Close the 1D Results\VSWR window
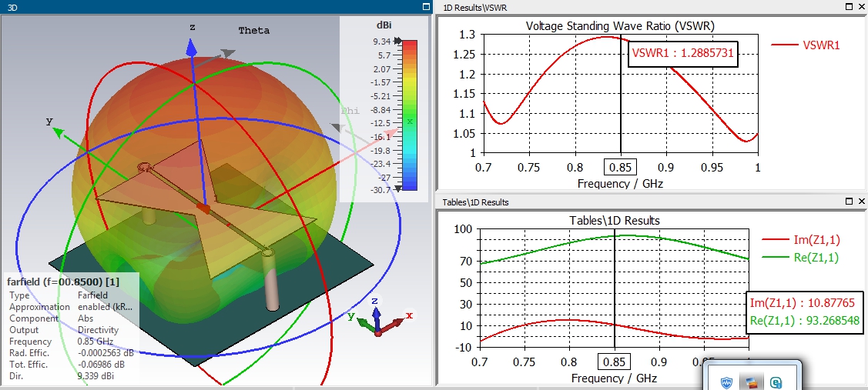The image size is (868, 390). click(x=861, y=7)
